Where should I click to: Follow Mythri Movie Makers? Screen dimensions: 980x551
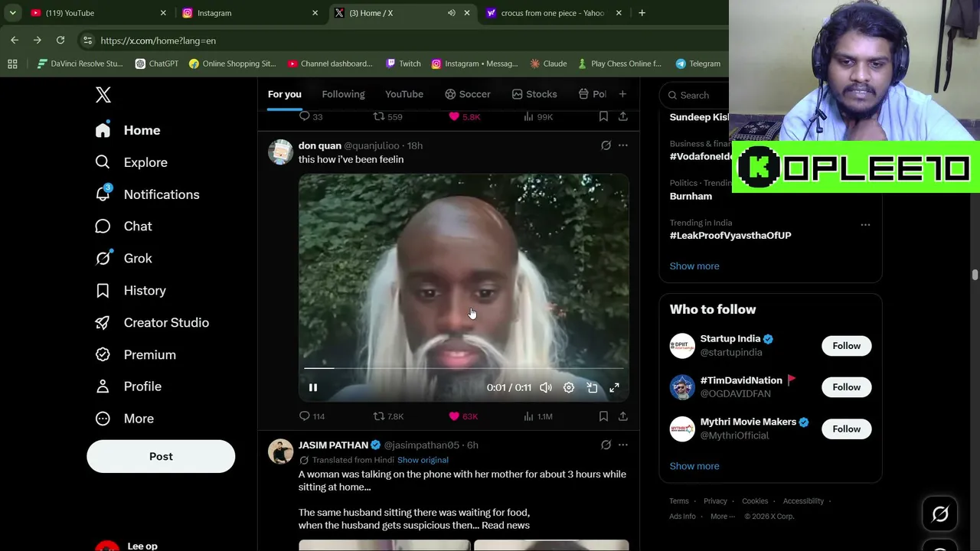pyautogui.click(x=846, y=429)
